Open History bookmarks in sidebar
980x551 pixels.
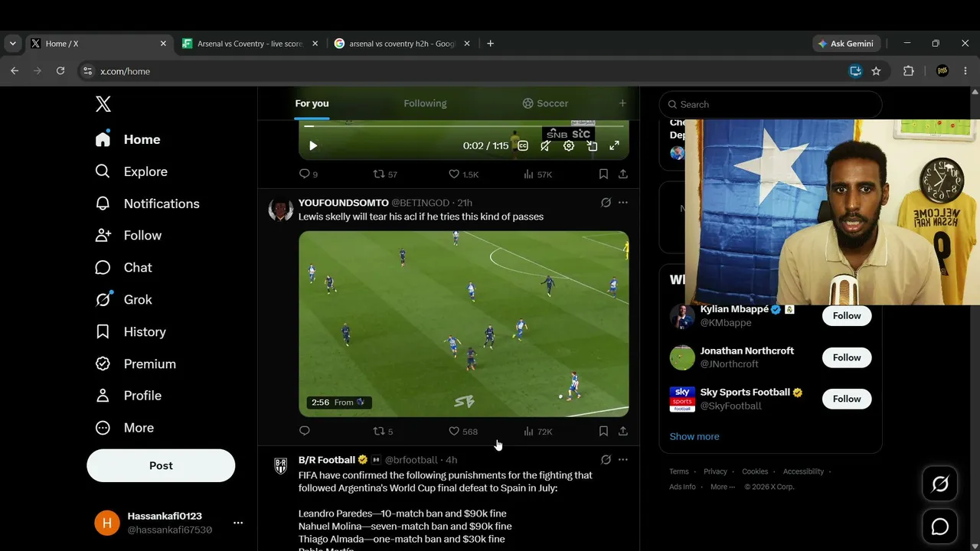[x=130, y=332]
